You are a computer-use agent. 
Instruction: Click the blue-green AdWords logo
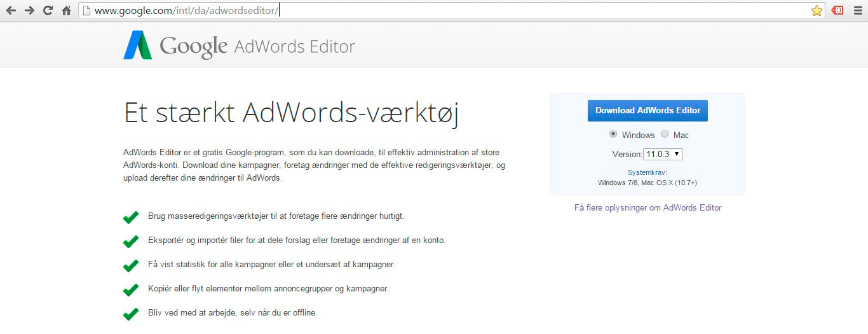[x=137, y=46]
